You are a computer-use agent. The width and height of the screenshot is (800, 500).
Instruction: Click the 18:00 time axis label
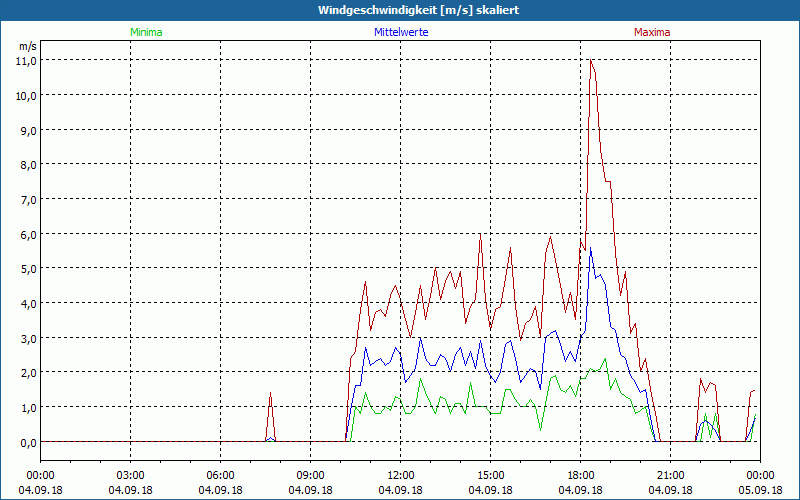[x=581, y=475]
